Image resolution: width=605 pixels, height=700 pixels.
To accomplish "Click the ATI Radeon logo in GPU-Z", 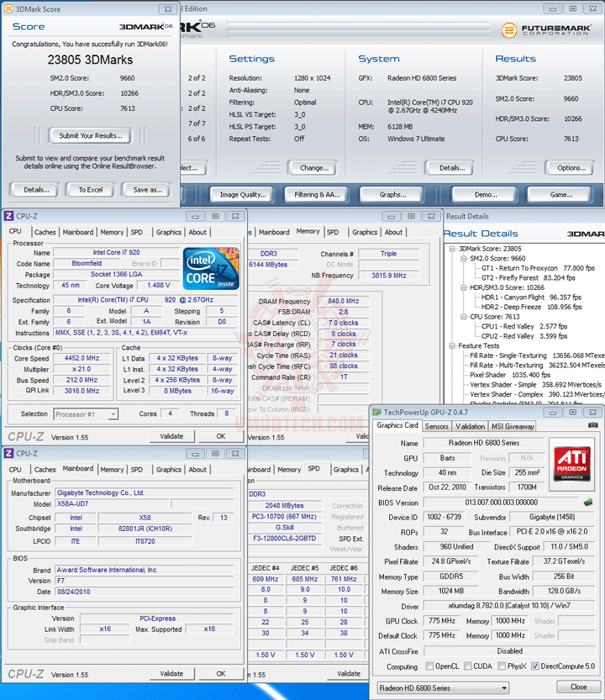I will [x=571, y=464].
